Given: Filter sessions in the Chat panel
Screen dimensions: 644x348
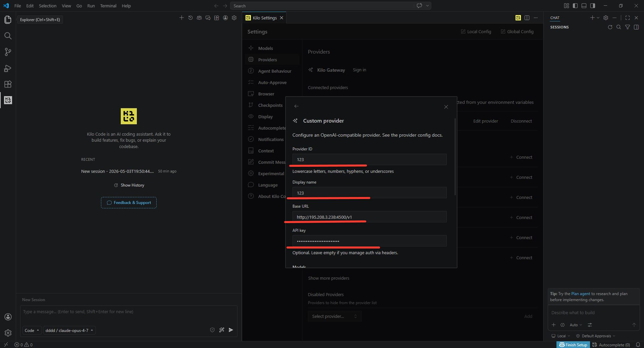Looking at the screenshot, I should click(628, 27).
